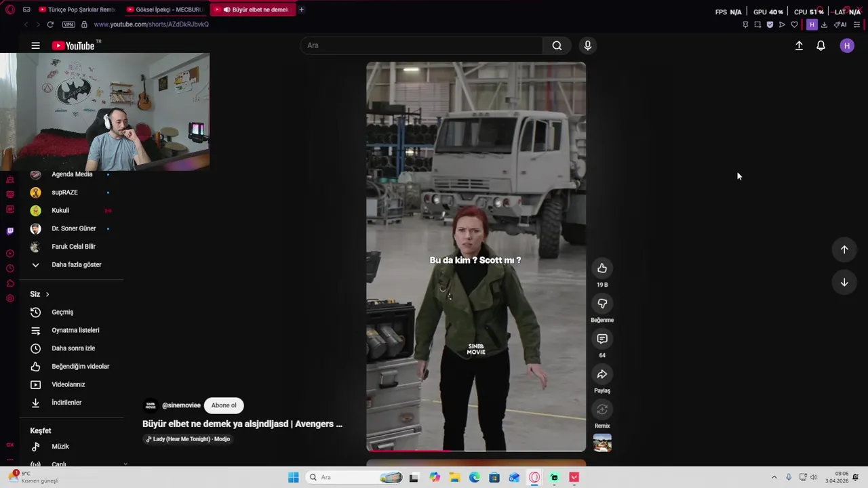
Task: Open the weather widget Kısmen güneşli
Action: pyautogui.click(x=34, y=477)
